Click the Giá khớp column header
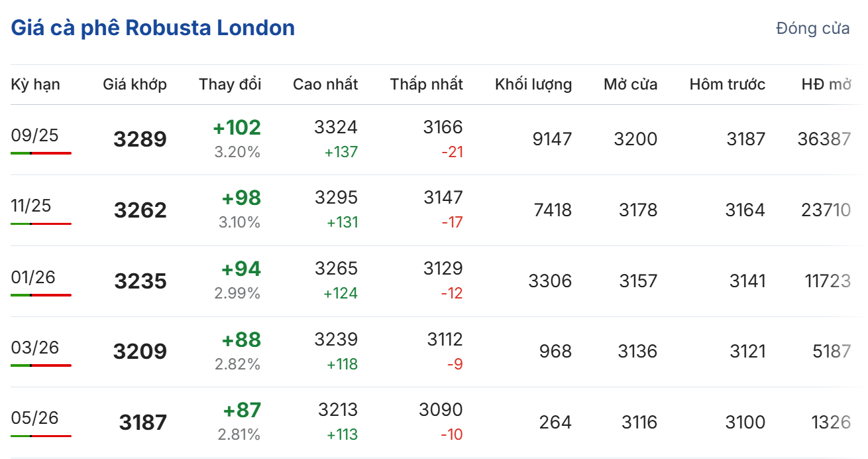The width and height of the screenshot is (868, 459). [x=135, y=84]
